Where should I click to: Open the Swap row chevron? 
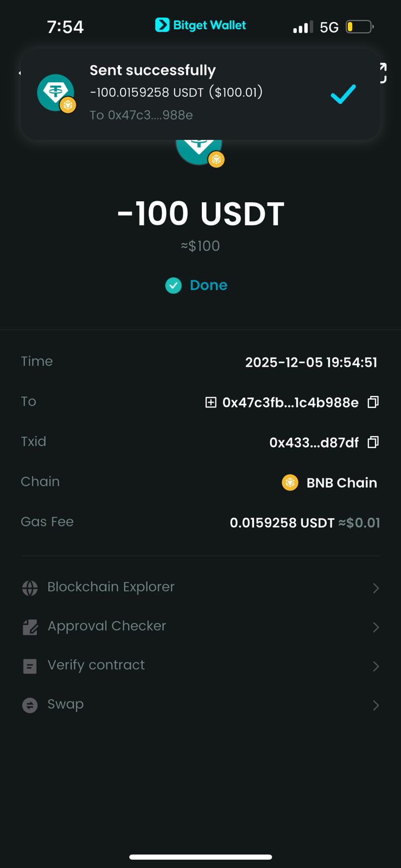375,705
